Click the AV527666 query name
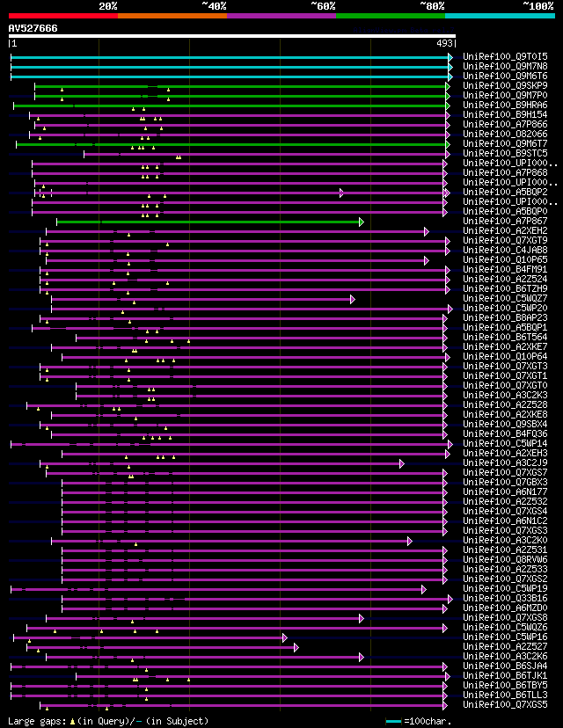Viewport: 563px width, 728px height. coord(33,28)
